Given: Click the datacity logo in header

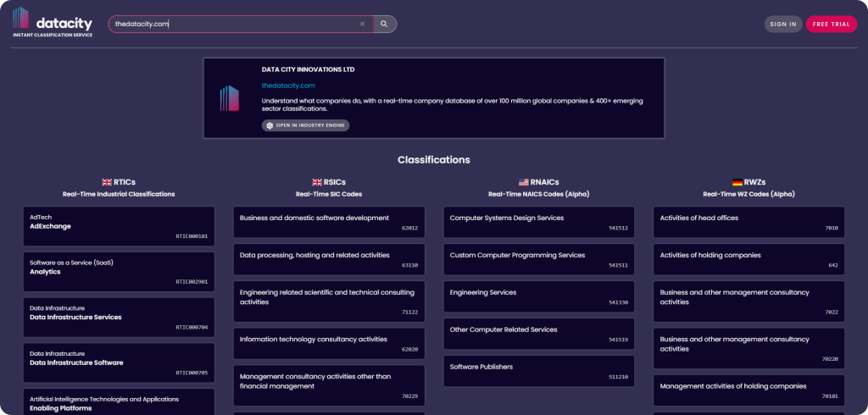Looking at the screenshot, I should click(x=53, y=22).
